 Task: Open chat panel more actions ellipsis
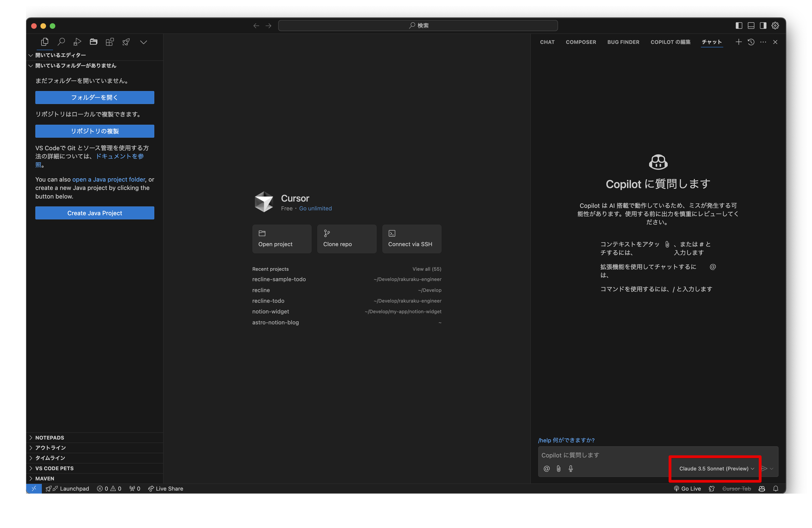click(x=763, y=42)
